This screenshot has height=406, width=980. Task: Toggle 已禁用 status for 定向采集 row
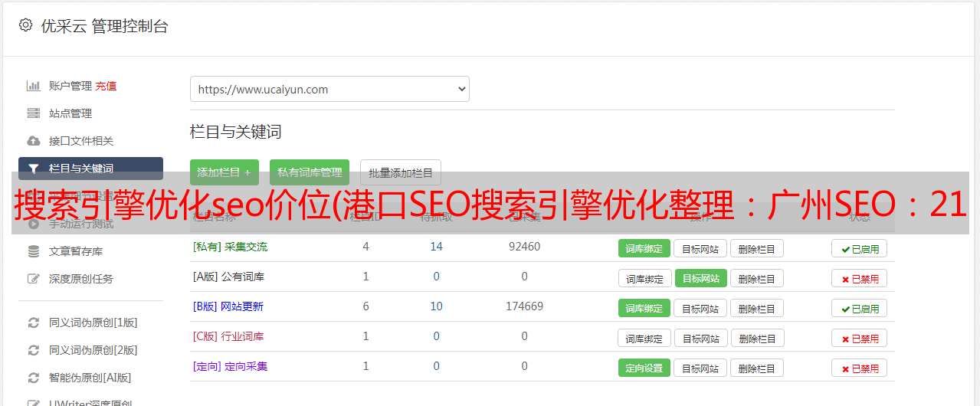tap(859, 368)
